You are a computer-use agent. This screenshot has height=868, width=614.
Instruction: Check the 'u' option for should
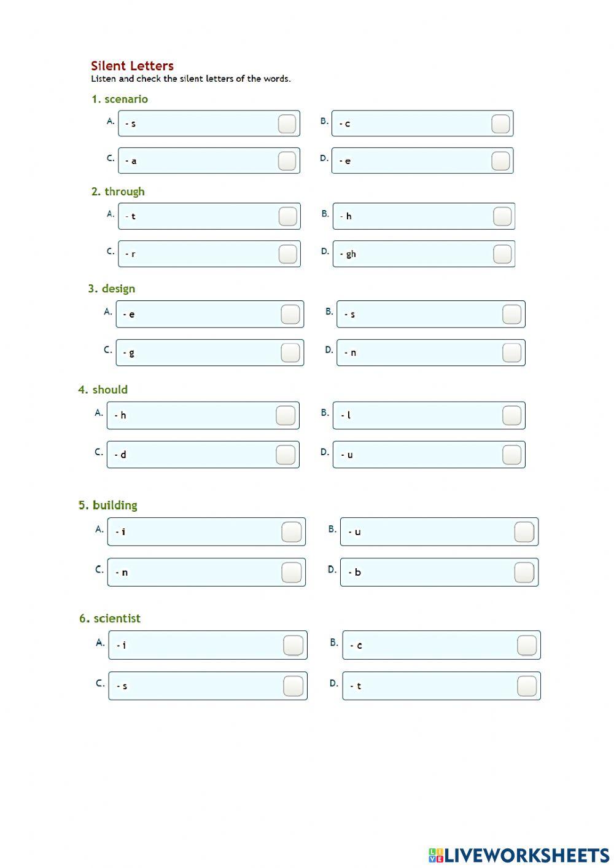pos(511,455)
